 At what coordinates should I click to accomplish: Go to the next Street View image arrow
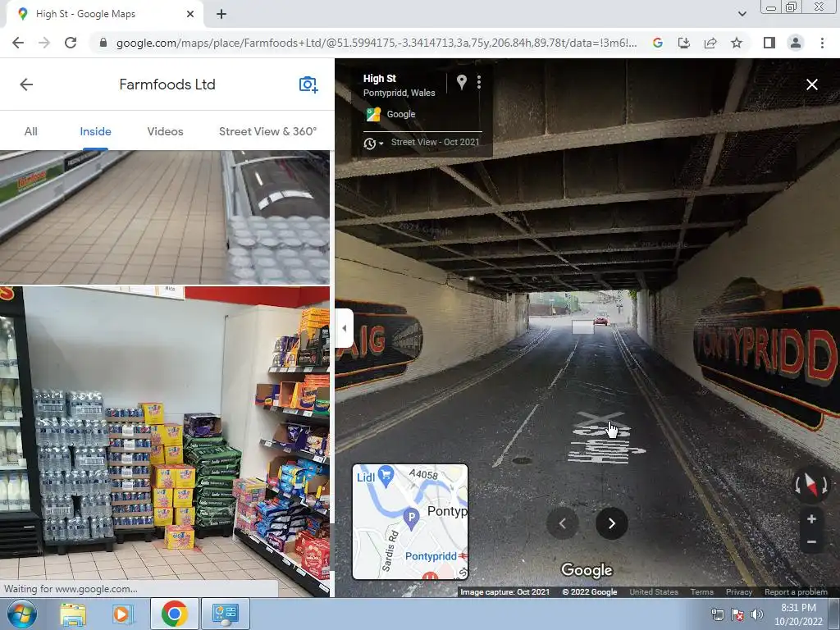click(611, 523)
